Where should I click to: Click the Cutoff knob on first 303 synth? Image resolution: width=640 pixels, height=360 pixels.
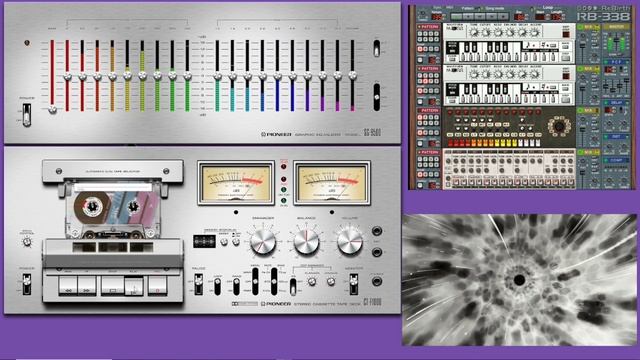click(486, 32)
